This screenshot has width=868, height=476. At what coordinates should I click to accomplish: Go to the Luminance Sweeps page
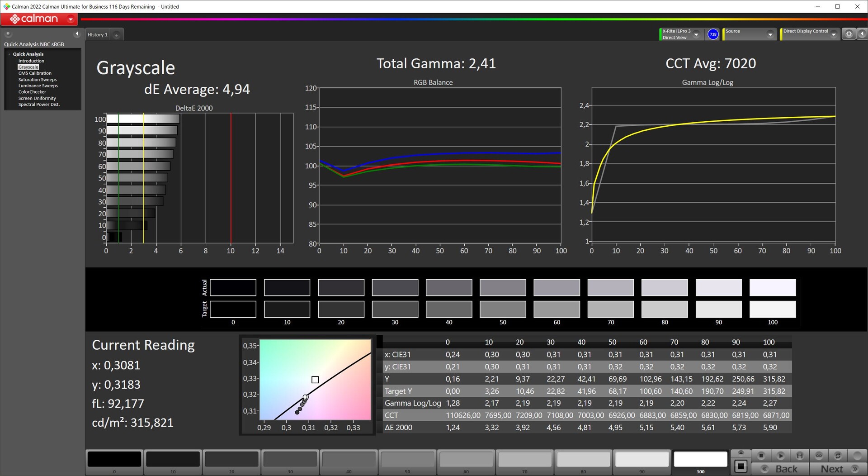point(38,86)
